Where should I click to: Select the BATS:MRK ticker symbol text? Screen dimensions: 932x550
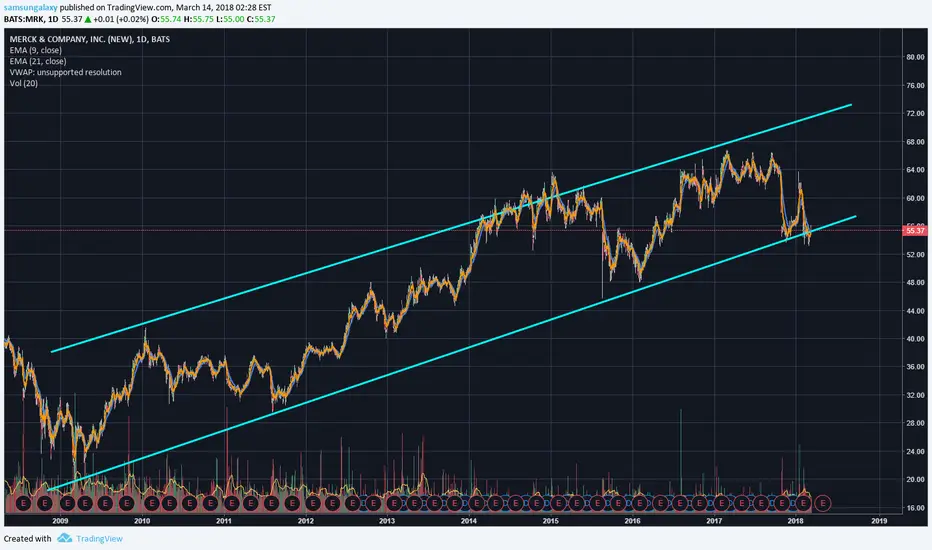click(23, 19)
